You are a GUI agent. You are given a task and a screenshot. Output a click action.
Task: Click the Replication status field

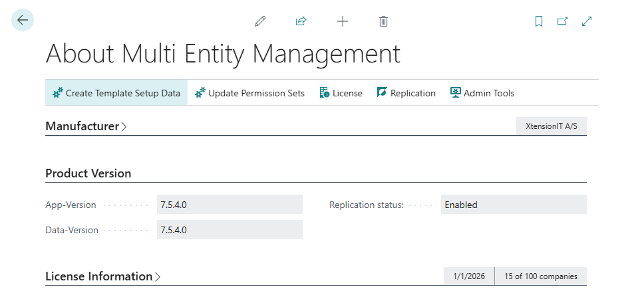pyautogui.click(x=513, y=205)
